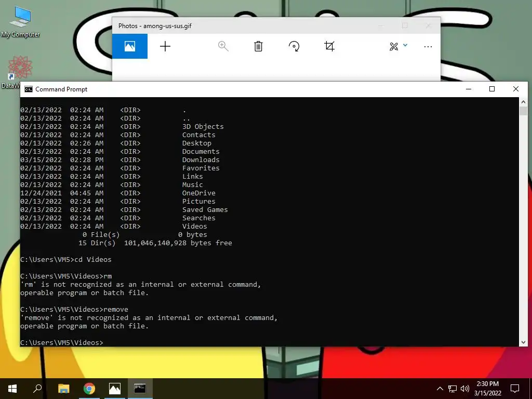Open the Windows Start menu

point(12,389)
